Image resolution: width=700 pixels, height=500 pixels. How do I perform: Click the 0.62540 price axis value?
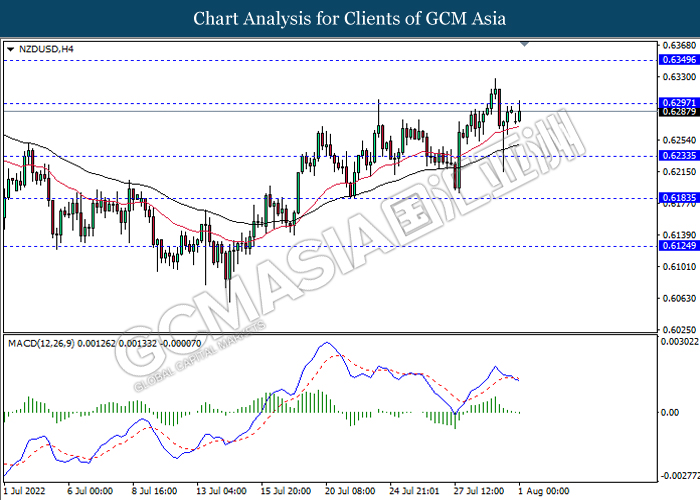pyautogui.click(x=679, y=141)
